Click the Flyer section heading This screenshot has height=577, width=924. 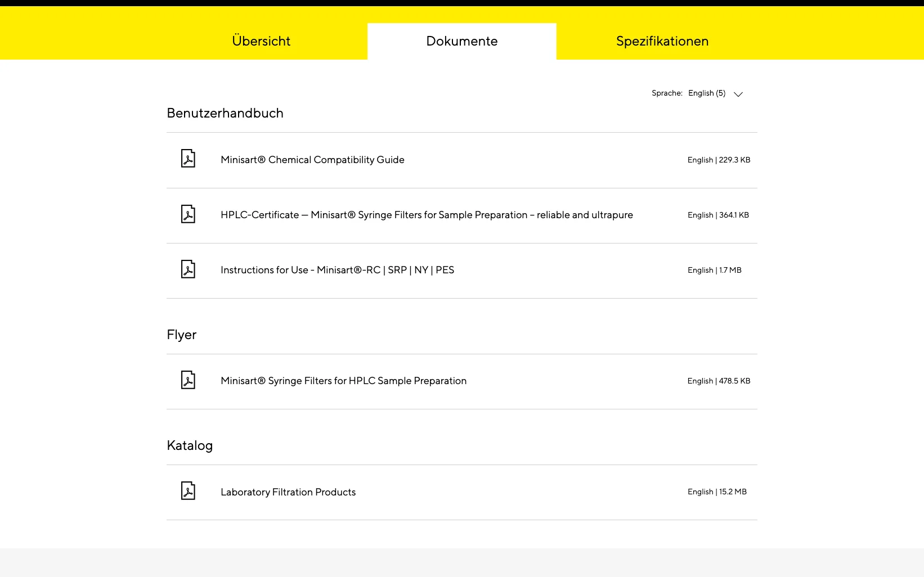click(x=182, y=335)
